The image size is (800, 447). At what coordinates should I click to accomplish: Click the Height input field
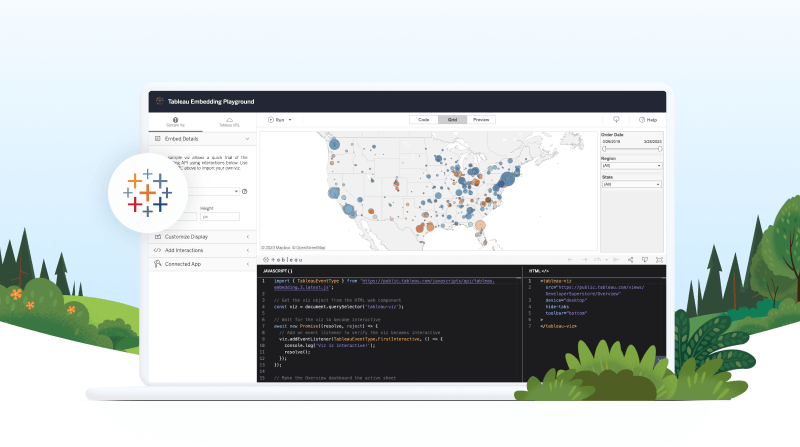tap(220, 216)
